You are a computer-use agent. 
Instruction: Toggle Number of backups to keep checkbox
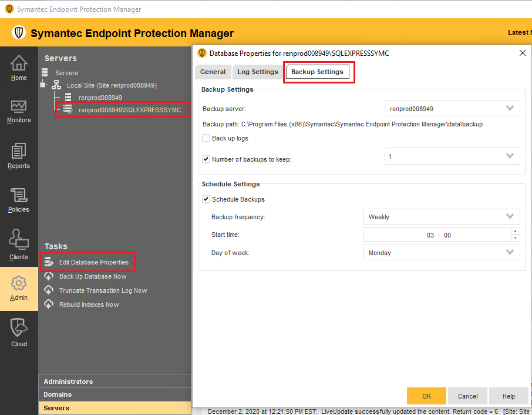point(206,159)
